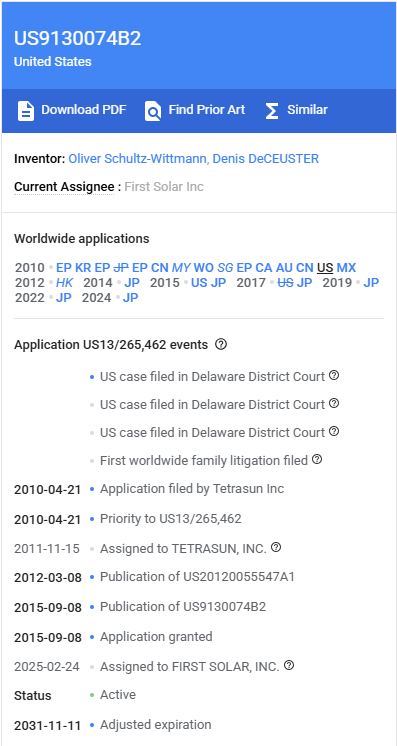Click help icon on third Delaware District Court case
This screenshot has height=746, width=397.
(x=334, y=432)
